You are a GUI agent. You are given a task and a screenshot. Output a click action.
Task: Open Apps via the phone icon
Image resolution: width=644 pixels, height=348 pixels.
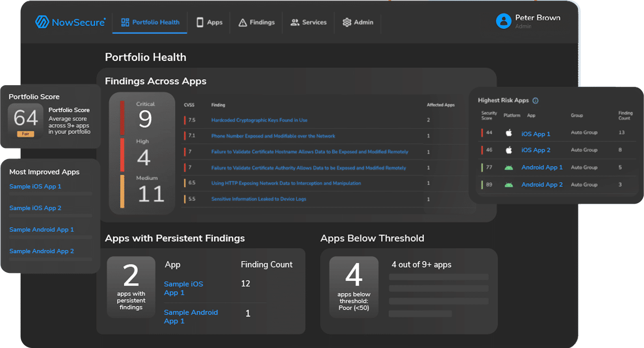tap(200, 22)
